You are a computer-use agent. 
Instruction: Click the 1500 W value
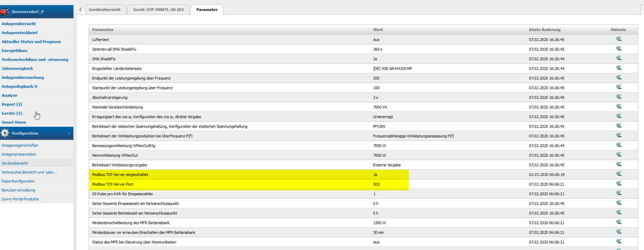380,223
